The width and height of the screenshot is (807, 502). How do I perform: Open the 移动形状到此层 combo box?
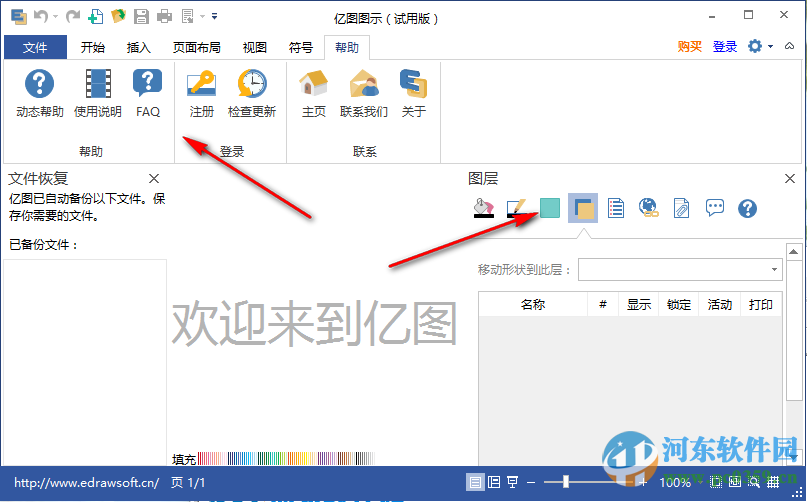pos(680,270)
